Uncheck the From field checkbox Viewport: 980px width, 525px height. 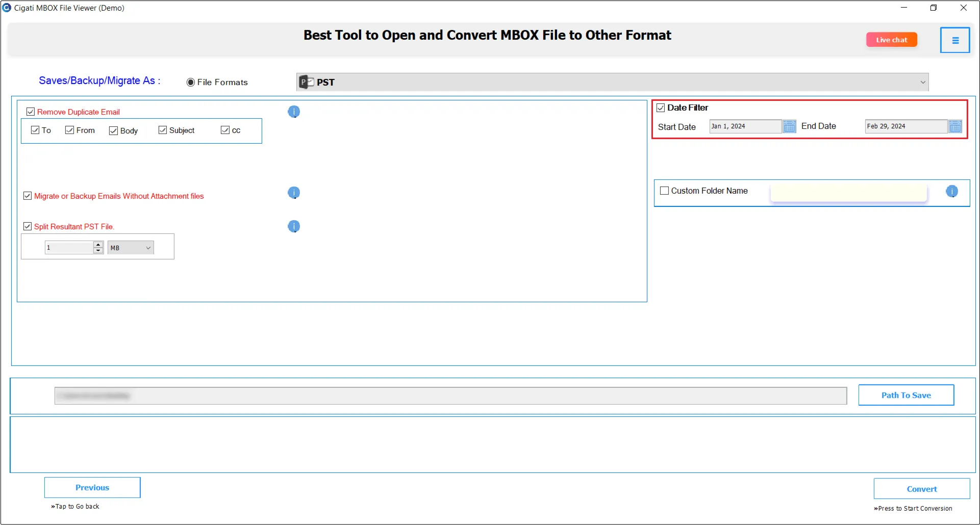(70, 130)
